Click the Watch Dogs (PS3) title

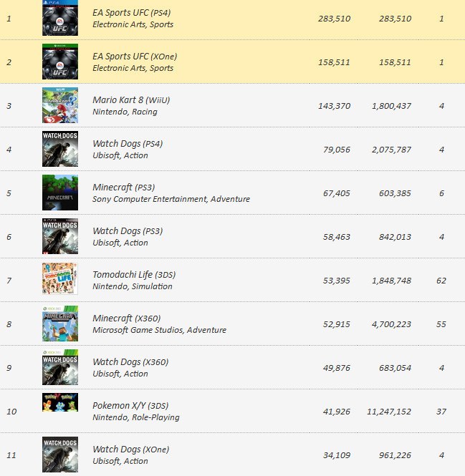coord(128,231)
